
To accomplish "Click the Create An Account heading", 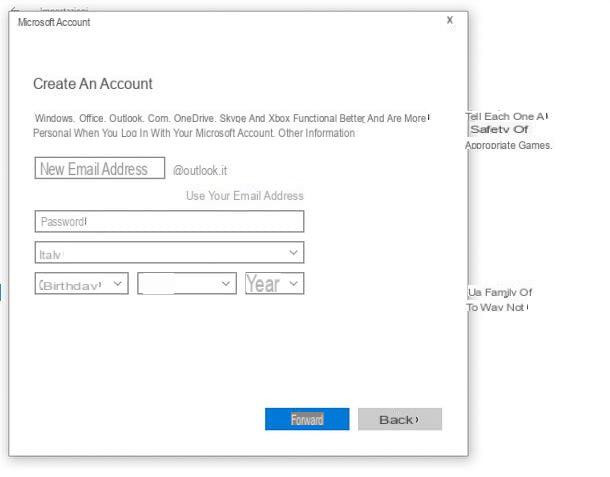I will pyautogui.click(x=93, y=84).
